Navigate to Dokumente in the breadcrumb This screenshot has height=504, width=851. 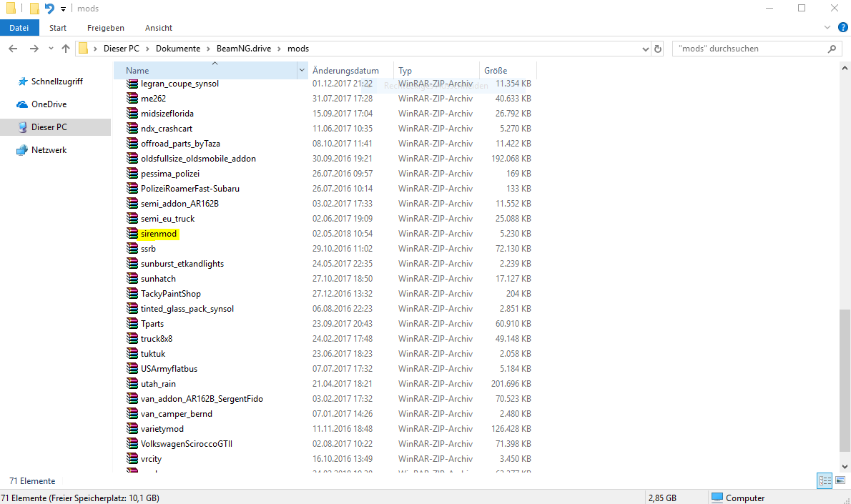[x=178, y=49]
